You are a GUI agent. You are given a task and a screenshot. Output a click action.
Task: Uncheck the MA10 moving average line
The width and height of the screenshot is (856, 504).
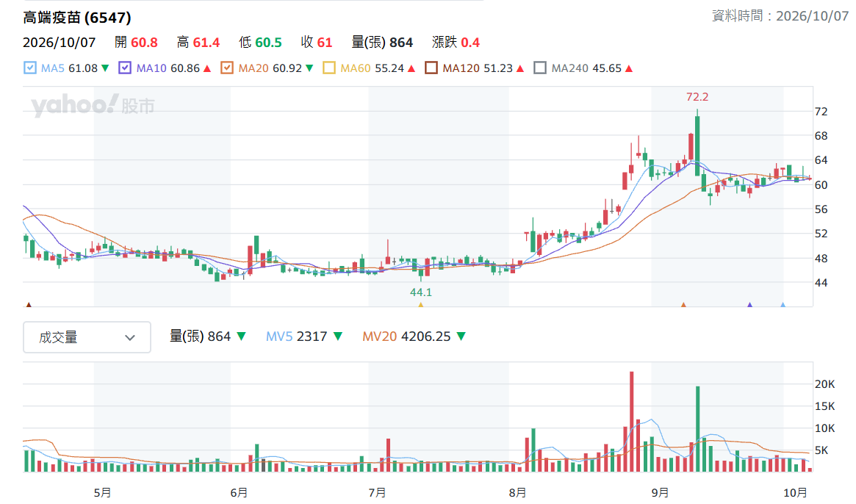pos(125,68)
